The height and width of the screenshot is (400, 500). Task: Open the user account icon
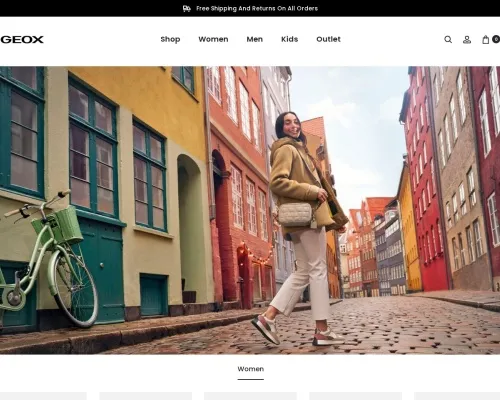[x=467, y=40]
